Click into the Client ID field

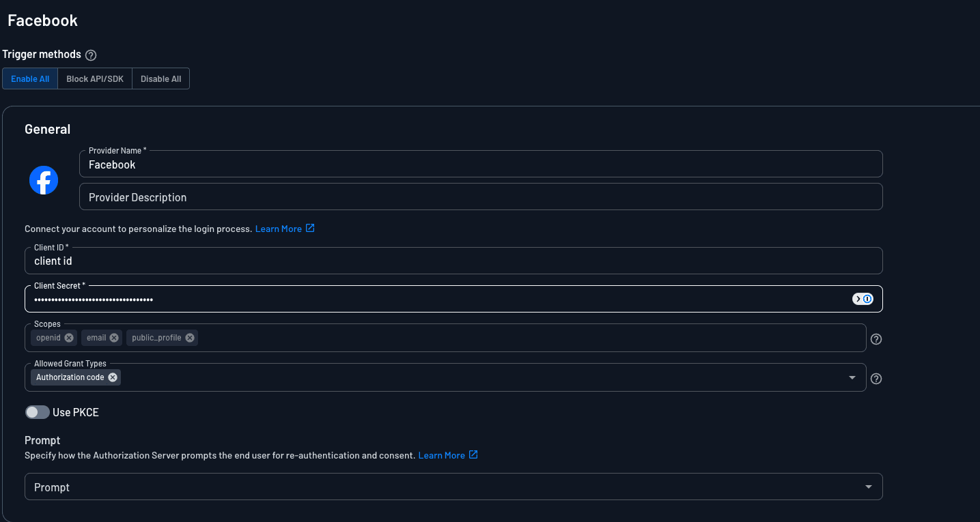click(453, 261)
